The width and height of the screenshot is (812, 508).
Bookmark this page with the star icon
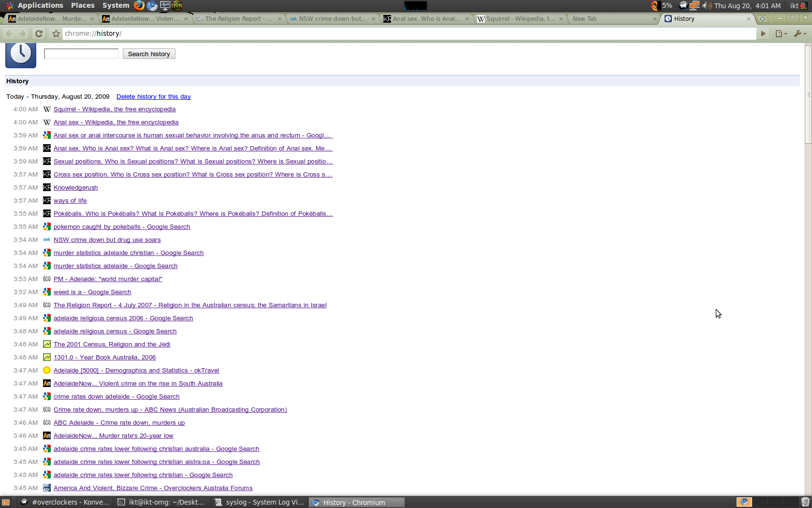click(x=56, y=33)
